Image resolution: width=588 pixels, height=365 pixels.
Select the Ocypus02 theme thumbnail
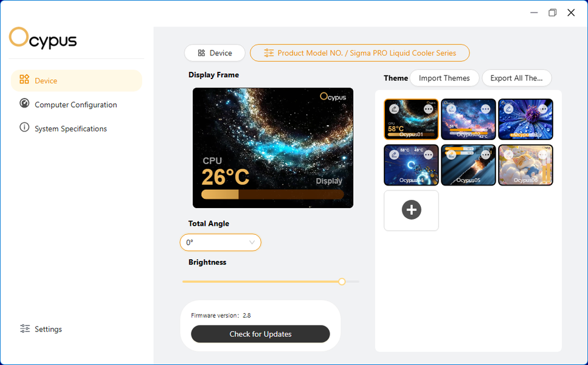pos(468,119)
